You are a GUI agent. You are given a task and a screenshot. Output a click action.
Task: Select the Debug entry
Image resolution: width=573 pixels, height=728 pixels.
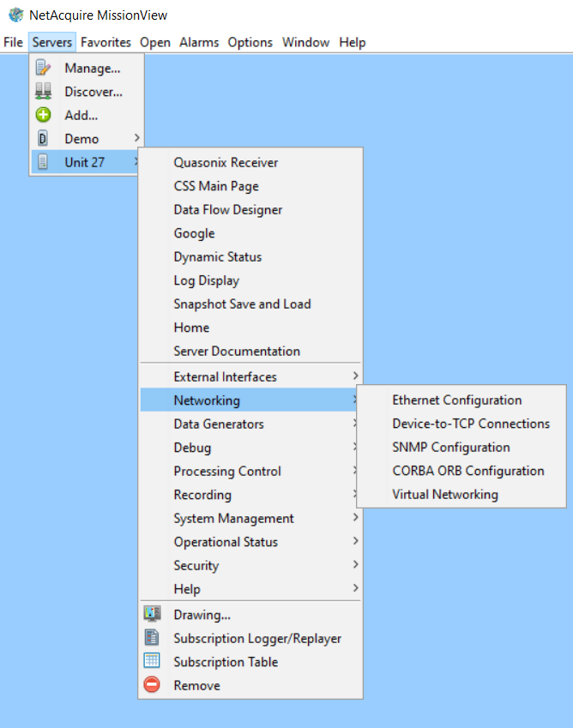pos(249,447)
